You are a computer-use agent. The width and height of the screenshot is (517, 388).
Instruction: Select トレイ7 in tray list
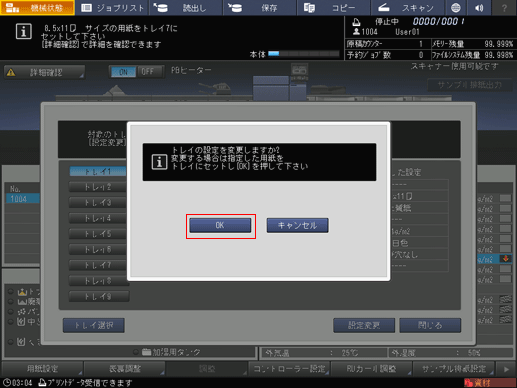tap(98, 265)
